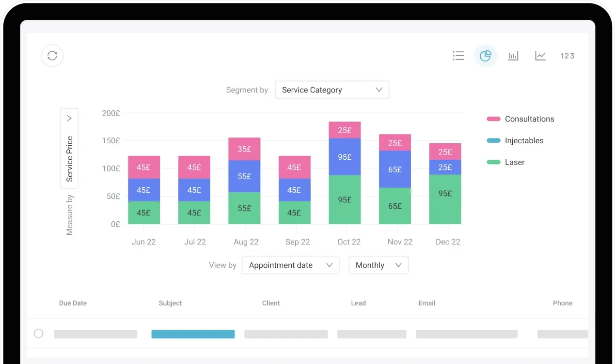Click the Laser legend swatch
The width and height of the screenshot is (615, 364).
pos(493,162)
